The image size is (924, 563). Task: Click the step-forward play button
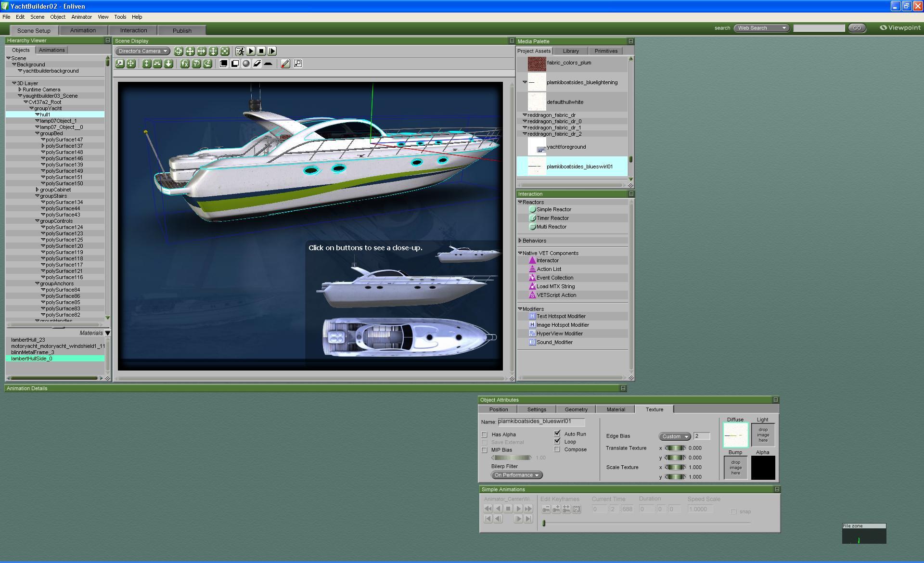(x=272, y=51)
